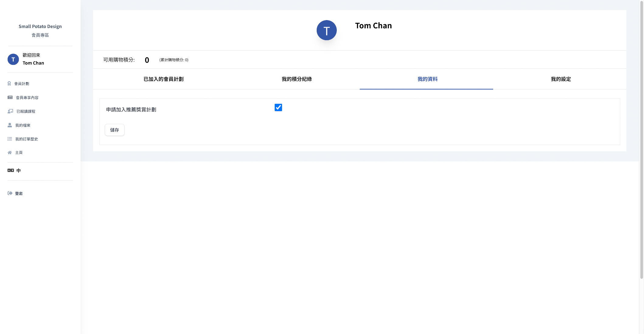Screen dimensions: 644x334
Task: Click the 會員計劃 medal icon in sidebar
Action: pos(9,83)
